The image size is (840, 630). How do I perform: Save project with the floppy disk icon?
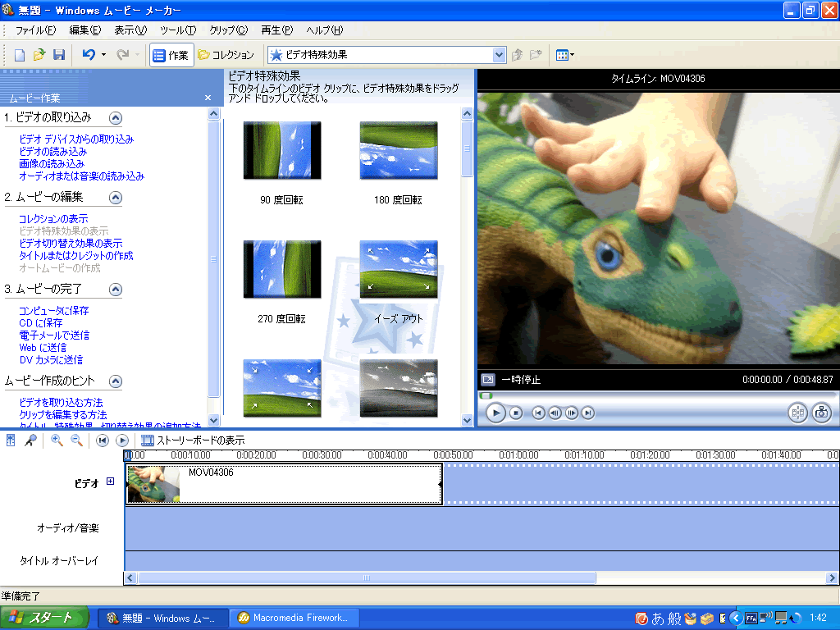[59, 55]
